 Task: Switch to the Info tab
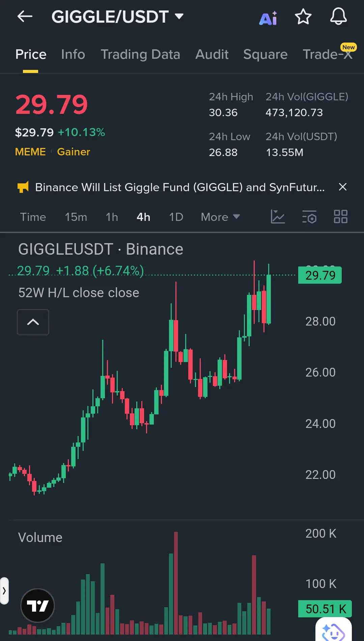[73, 54]
